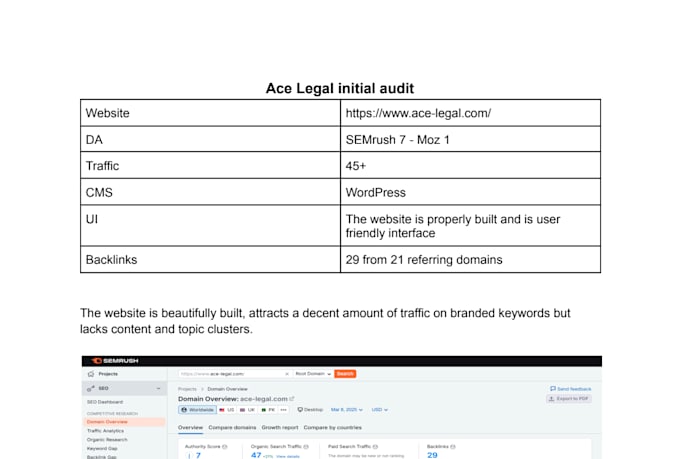Click the https://www.ace-legal.com/ table cell
Image resolution: width=680 pixels, height=459 pixels.
[471, 113]
